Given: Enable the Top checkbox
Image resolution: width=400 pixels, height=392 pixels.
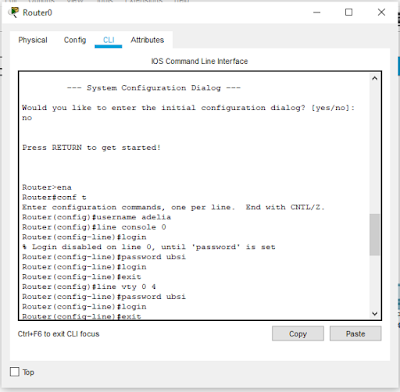Looking at the screenshot, I should pos(15,372).
